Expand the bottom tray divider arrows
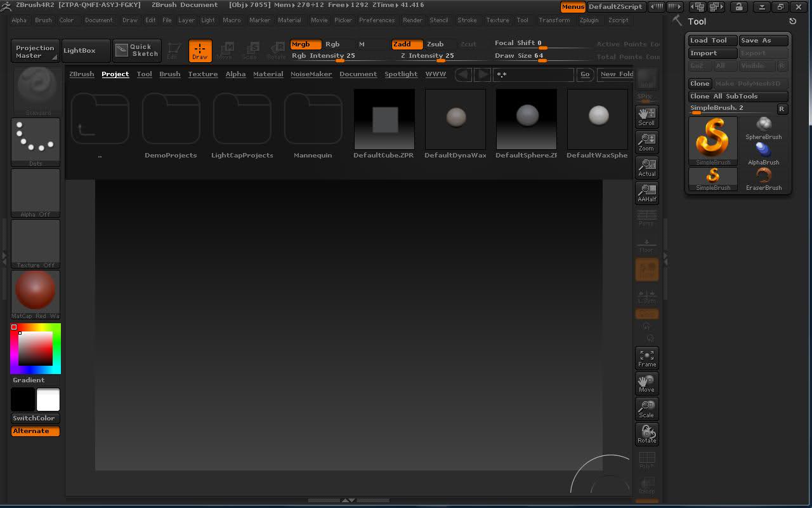812x508 pixels. point(348,500)
